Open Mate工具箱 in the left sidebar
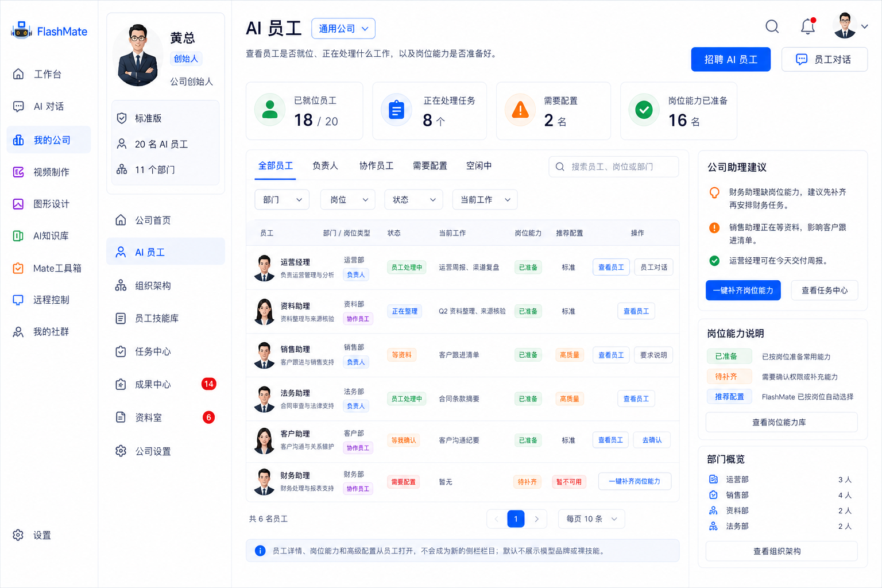This screenshot has width=882, height=588. (x=48, y=268)
